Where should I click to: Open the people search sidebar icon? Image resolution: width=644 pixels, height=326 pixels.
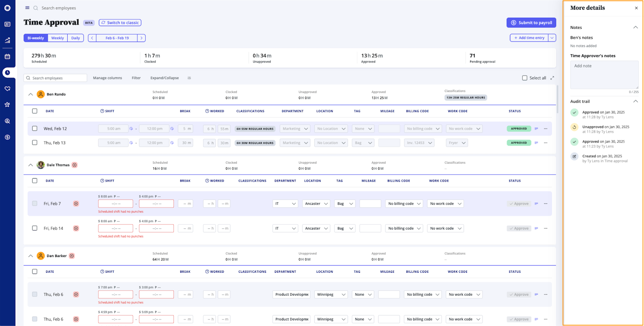tap(7, 121)
